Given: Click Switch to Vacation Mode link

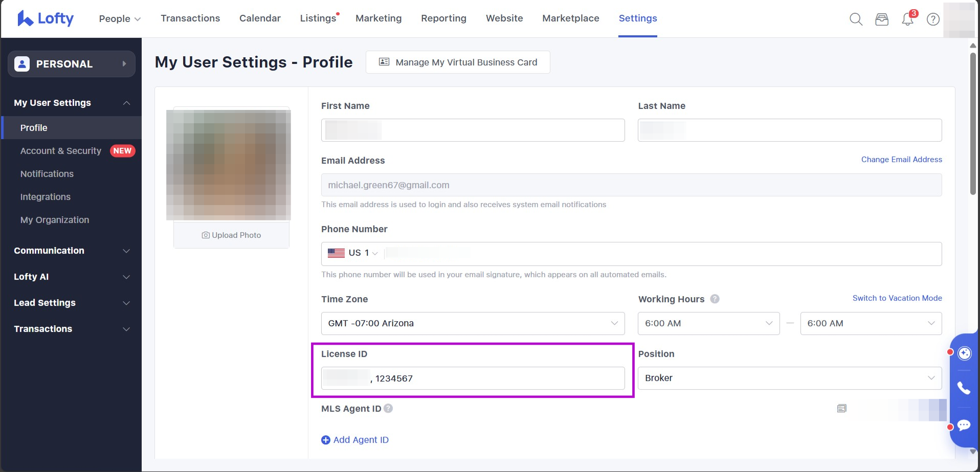Looking at the screenshot, I should point(897,298).
